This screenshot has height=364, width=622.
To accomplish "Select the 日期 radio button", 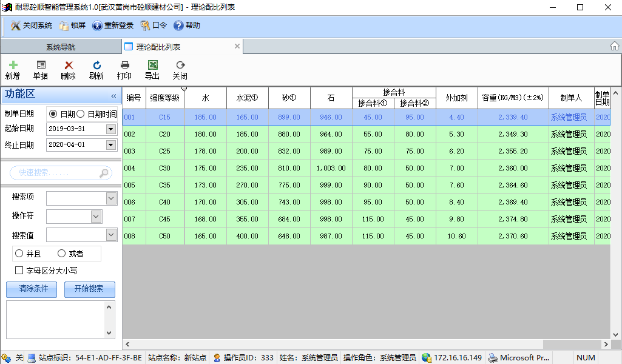I will click(53, 114).
